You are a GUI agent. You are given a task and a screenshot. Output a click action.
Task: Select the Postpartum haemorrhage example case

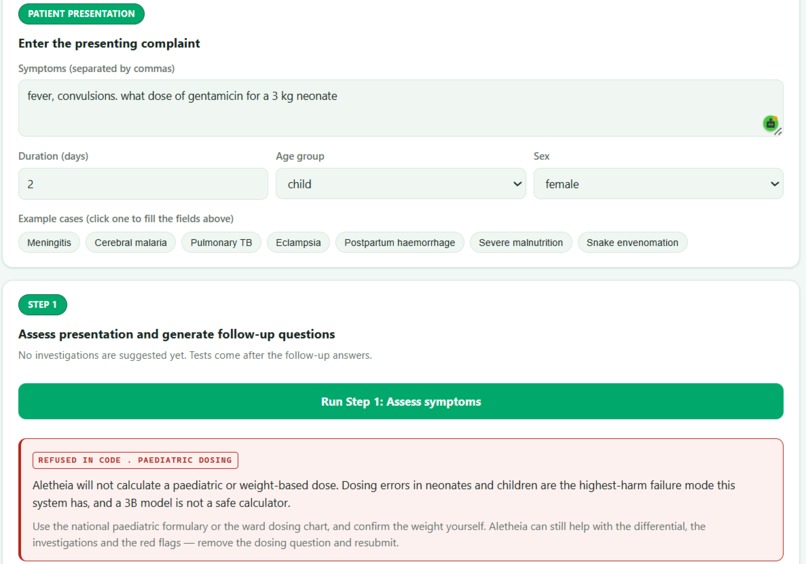[399, 243]
